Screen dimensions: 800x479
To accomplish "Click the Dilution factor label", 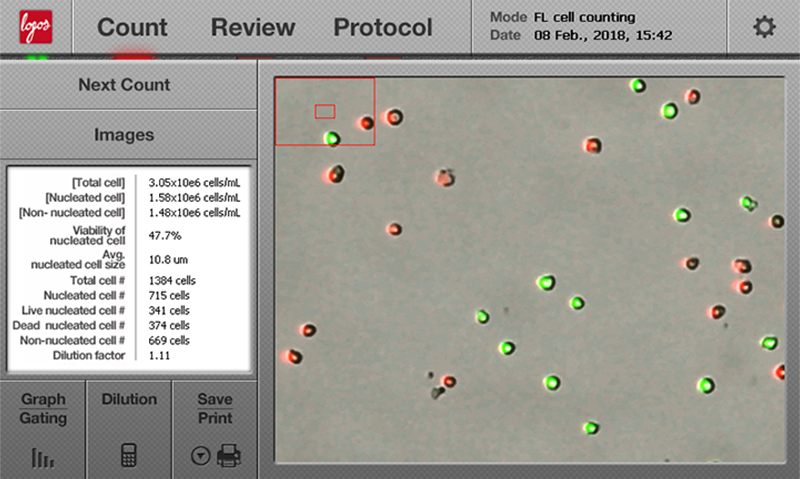I will 89,356.
